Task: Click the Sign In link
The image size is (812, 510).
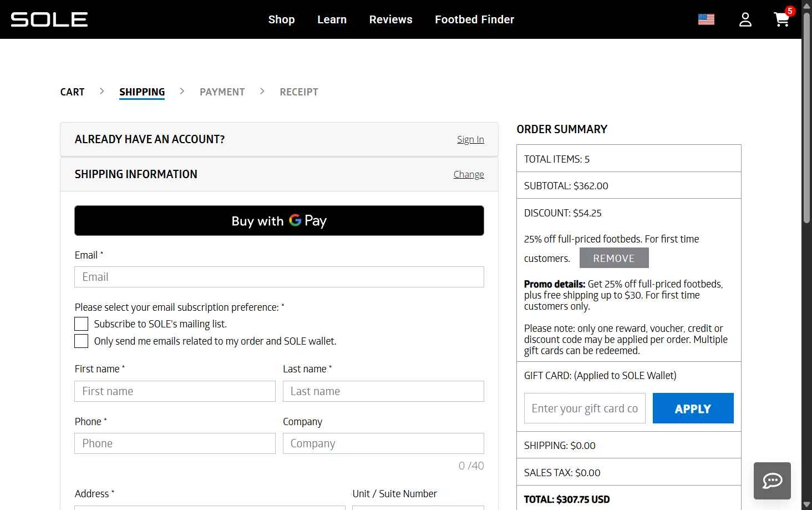Action: [470, 139]
